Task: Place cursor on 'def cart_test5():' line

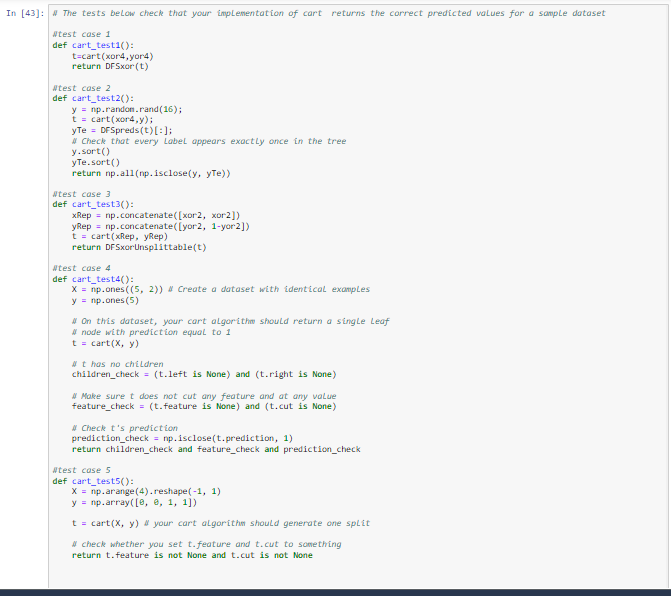Action: click(93, 481)
